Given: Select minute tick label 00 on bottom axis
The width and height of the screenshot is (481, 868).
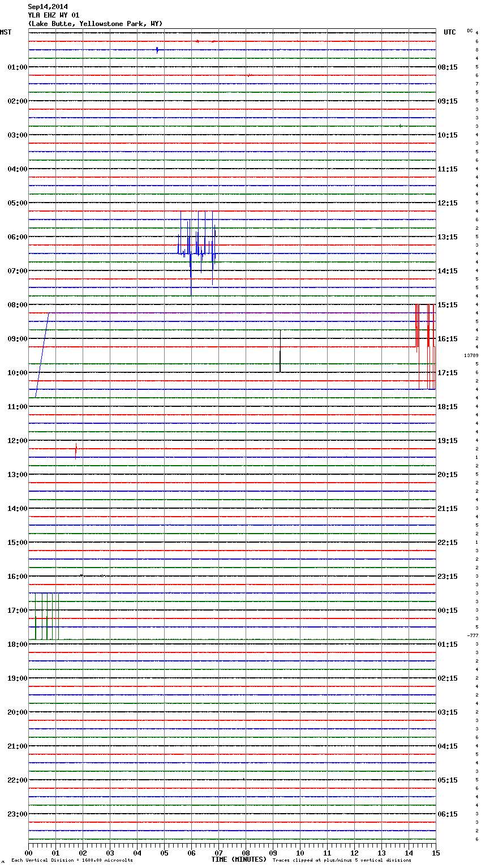Looking at the screenshot, I should (28, 853).
